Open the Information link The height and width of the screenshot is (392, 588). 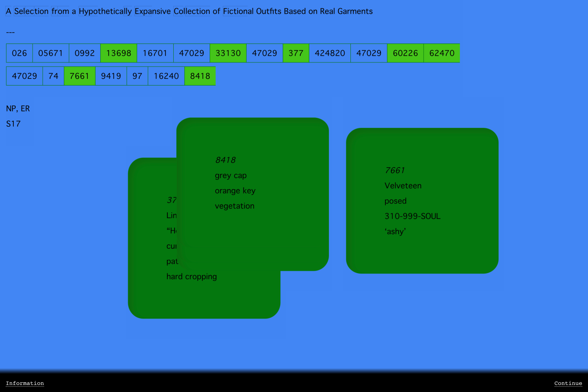(x=25, y=383)
